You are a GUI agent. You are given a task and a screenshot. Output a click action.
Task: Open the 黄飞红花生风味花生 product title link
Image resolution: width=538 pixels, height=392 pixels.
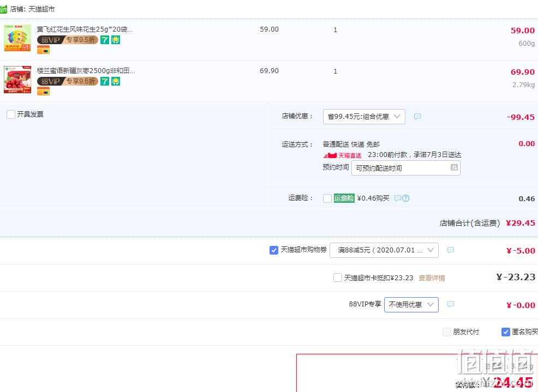point(85,29)
